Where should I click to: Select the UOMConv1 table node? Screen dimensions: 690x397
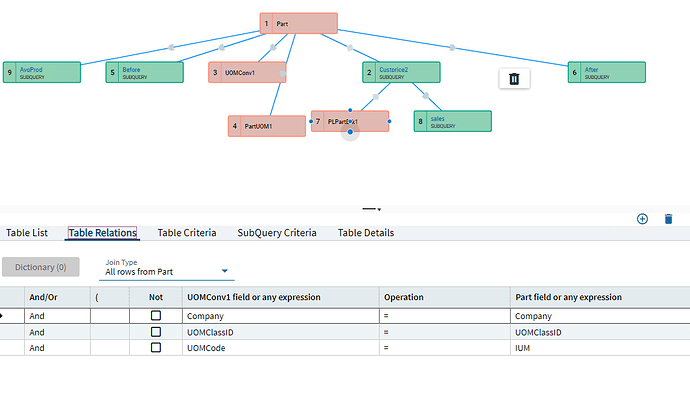pyautogui.click(x=247, y=73)
